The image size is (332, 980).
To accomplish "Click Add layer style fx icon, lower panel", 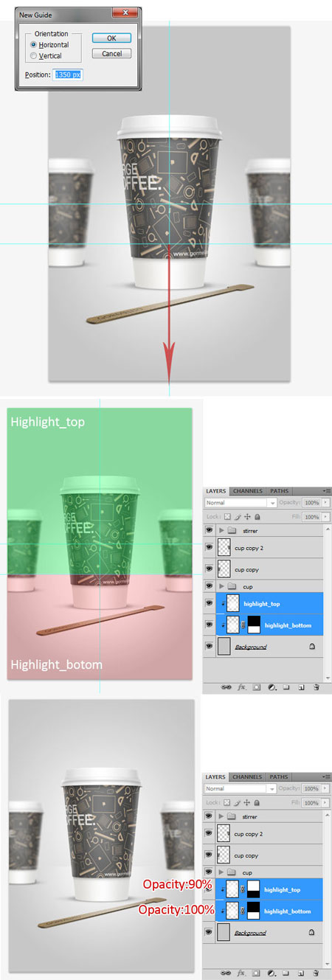I will click(241, 973).
